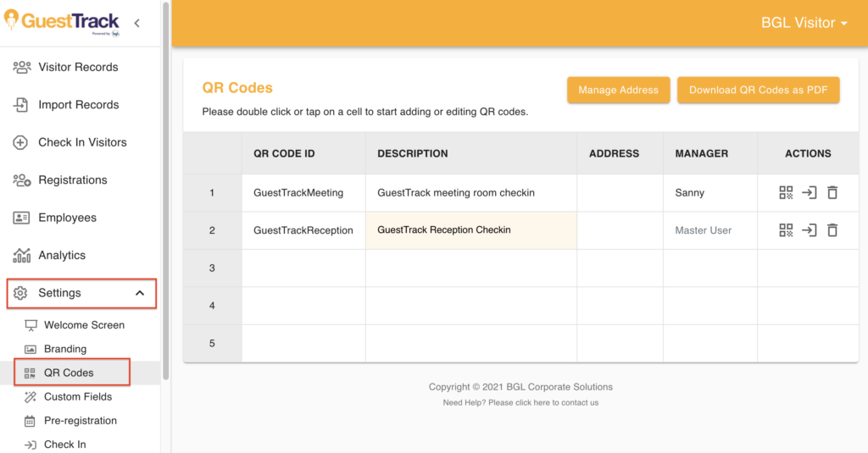The width and height of the screenshot is (868, 453).
Task: Click the GuestTrack logo
Action: (x=61, y=22)
